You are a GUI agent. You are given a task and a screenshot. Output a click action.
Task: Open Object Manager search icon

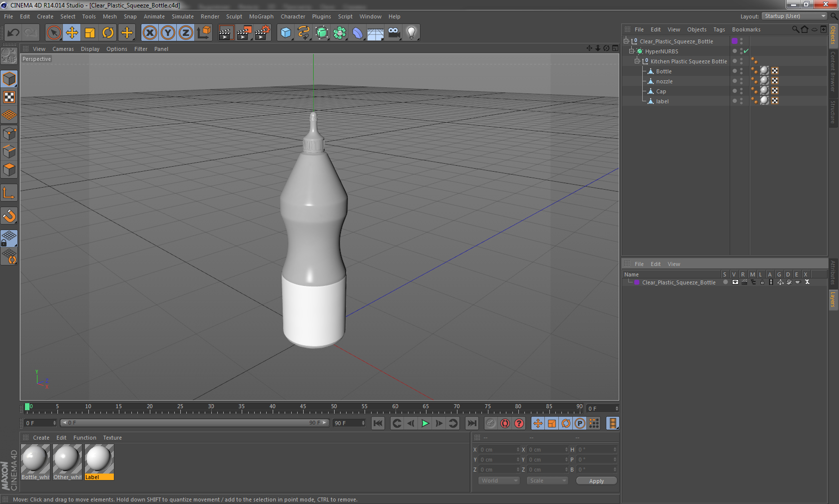point(795,29)
